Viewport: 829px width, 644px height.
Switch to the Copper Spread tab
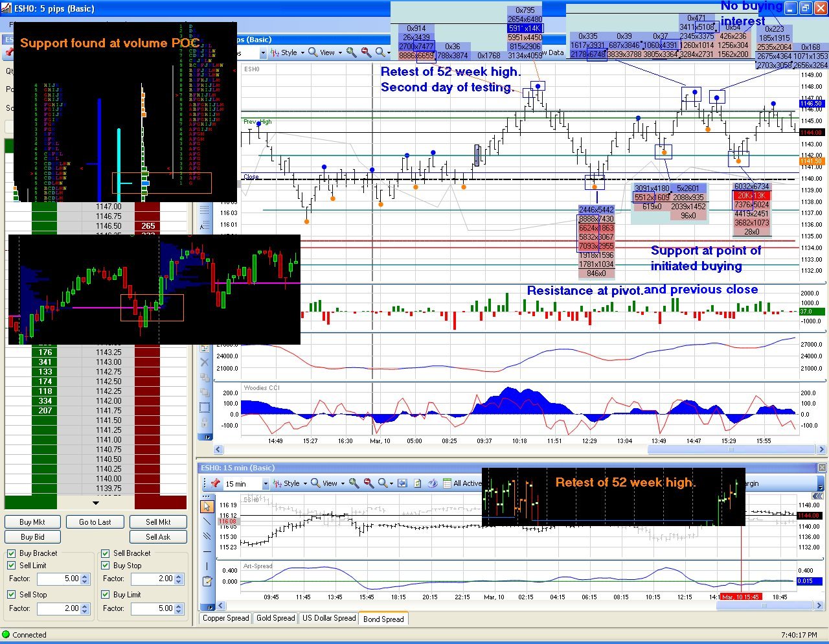pyautogui.click(x=225, y=618)
